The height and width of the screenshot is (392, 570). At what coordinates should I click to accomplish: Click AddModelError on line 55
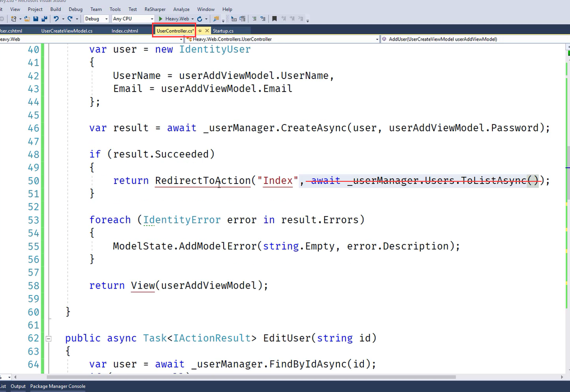pos(218,246)
